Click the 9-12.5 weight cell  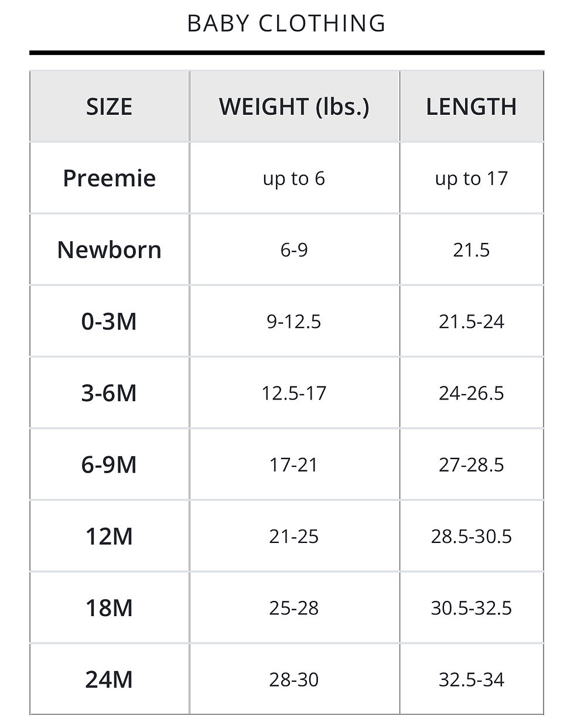click(x=294, y=322)
